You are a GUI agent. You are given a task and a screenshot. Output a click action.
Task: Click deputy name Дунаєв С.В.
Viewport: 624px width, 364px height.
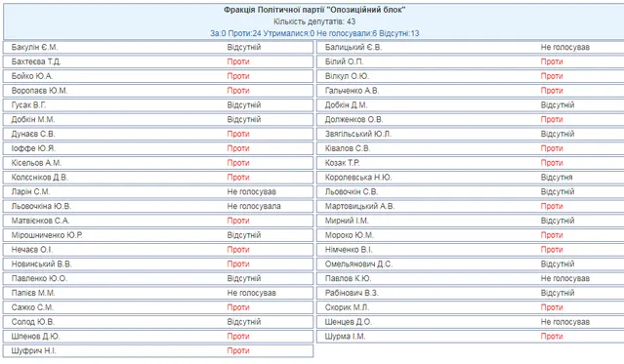33,134
